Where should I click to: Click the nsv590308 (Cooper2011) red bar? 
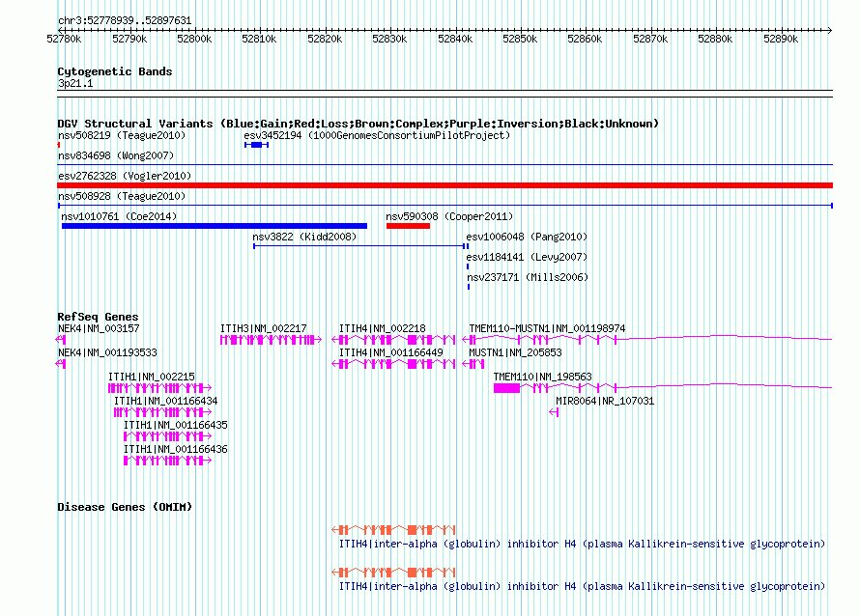408,226
